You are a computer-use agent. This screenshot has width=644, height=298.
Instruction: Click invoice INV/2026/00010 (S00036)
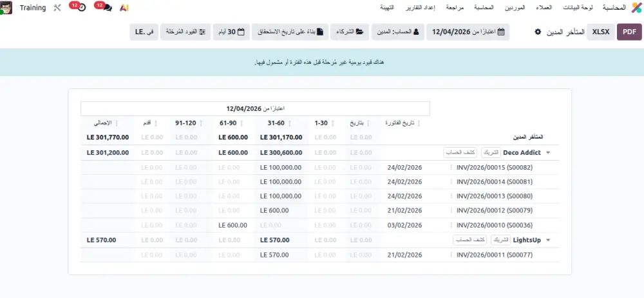point(495,225)
